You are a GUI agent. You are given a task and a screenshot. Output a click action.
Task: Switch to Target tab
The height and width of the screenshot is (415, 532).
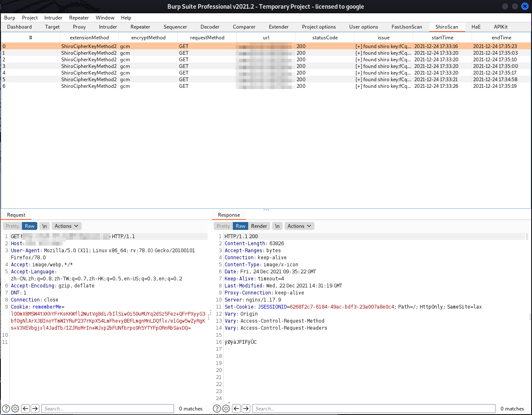53,27
